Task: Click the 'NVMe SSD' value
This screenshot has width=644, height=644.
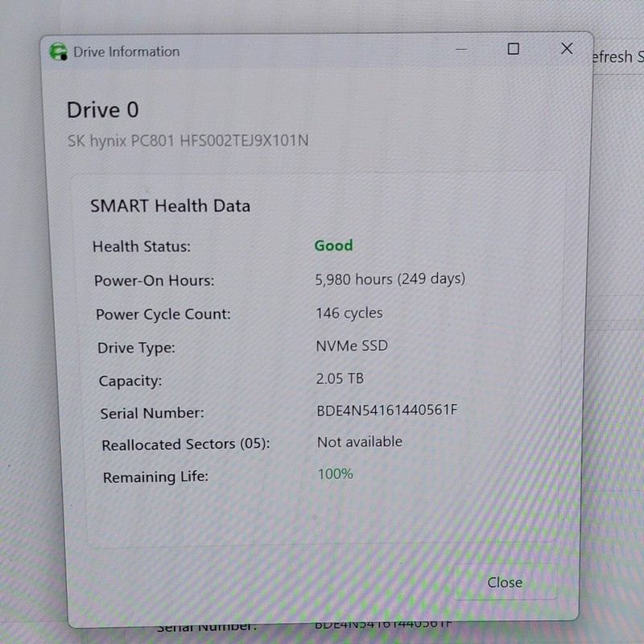Action: tap(352, 346)
